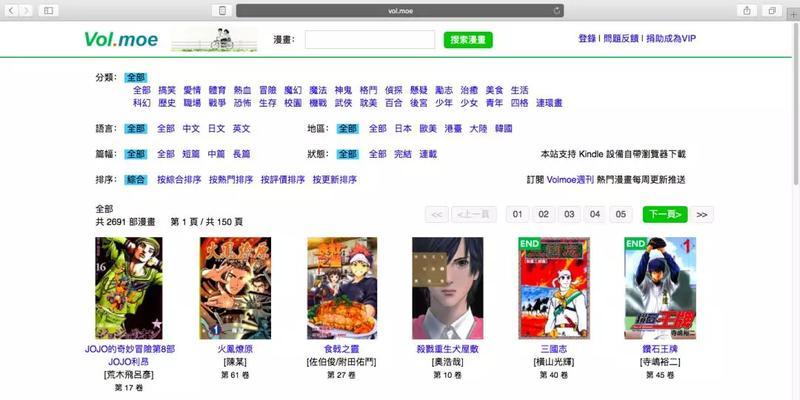Screen dimensions: 800x400
Task: Show the Safari sidebar icon
Action: point(48,10)
